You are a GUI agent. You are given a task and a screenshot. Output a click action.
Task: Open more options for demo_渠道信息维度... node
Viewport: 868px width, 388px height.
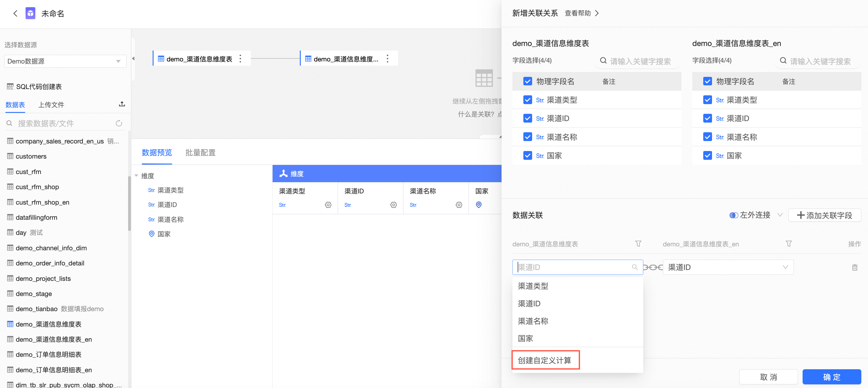coord(387,59)
